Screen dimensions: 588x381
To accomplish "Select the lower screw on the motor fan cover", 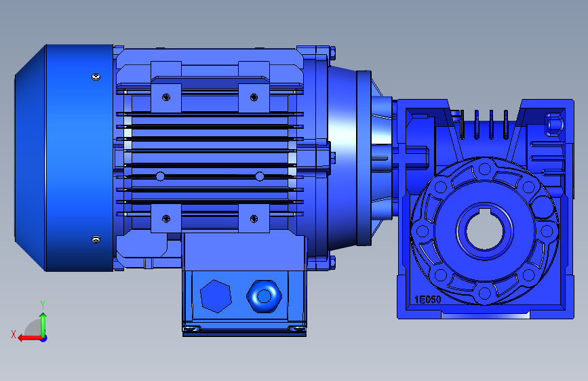I will click(96, 239).
